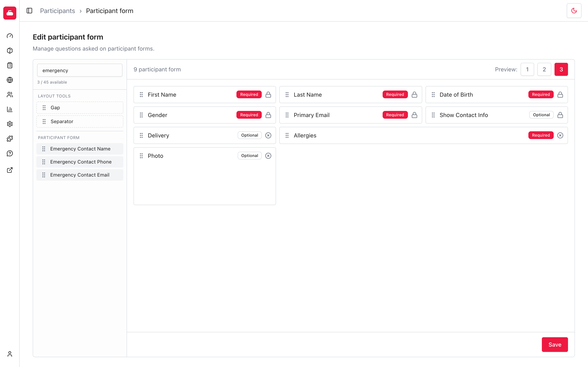Focus the emergency search field
Image resolution: width=588 pixels, height=367 pixels.
click(x=80, y=70)
